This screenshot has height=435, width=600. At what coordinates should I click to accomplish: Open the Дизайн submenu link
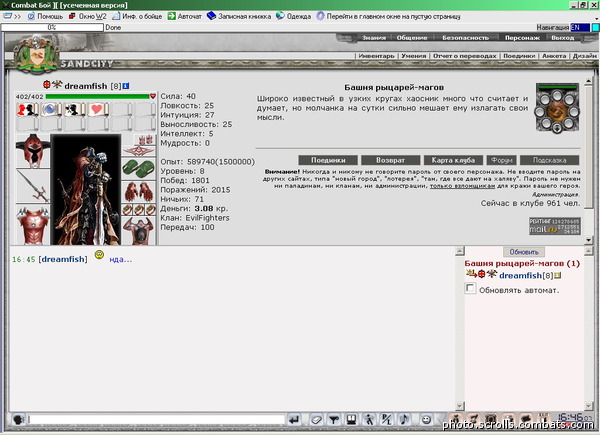584,55
